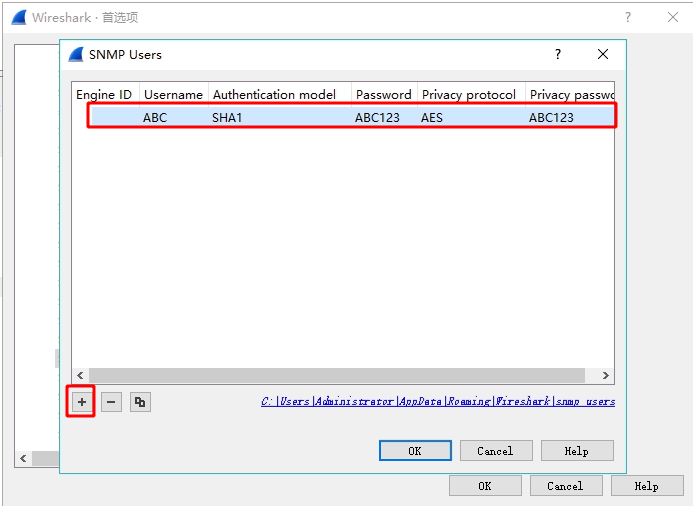Click the empty Engine ID cell of ABC row

[114, 118]
